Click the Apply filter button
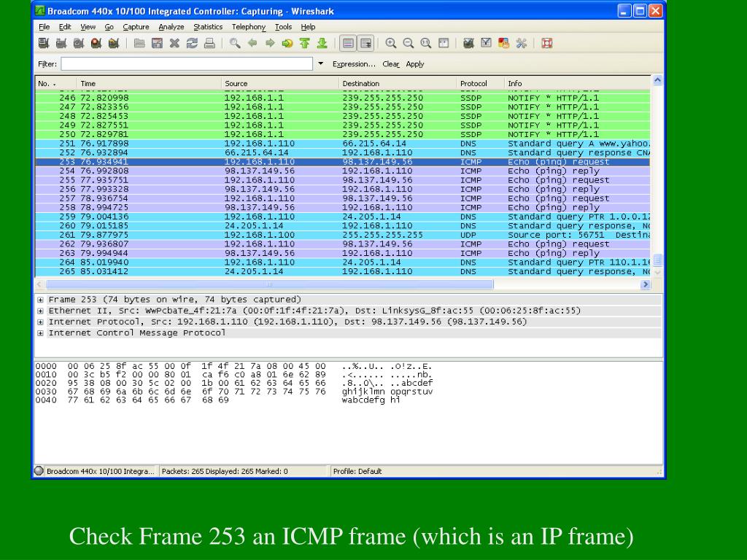The image size is (747, 560). [415, 64]
